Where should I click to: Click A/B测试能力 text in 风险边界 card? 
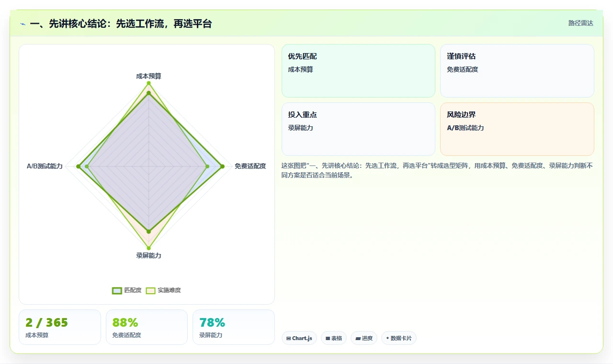[x=465, y=128]
